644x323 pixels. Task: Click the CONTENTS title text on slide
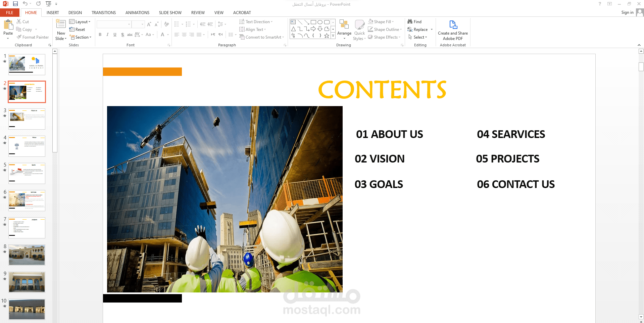point(382,90)
